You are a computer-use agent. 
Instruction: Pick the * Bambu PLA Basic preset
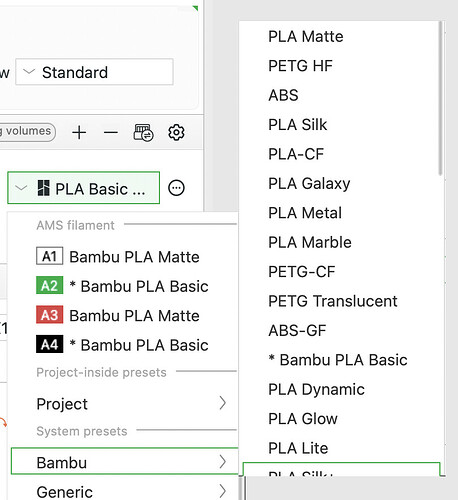coord(338,360)
